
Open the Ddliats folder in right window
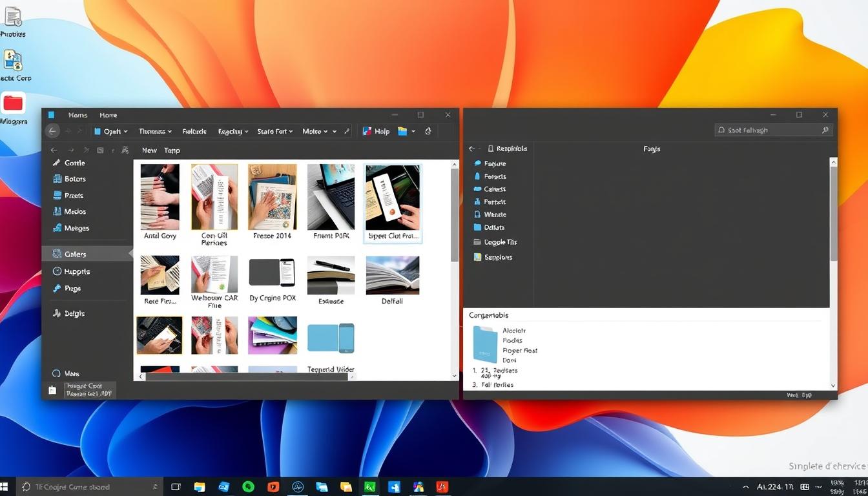[x=490, y=227]
